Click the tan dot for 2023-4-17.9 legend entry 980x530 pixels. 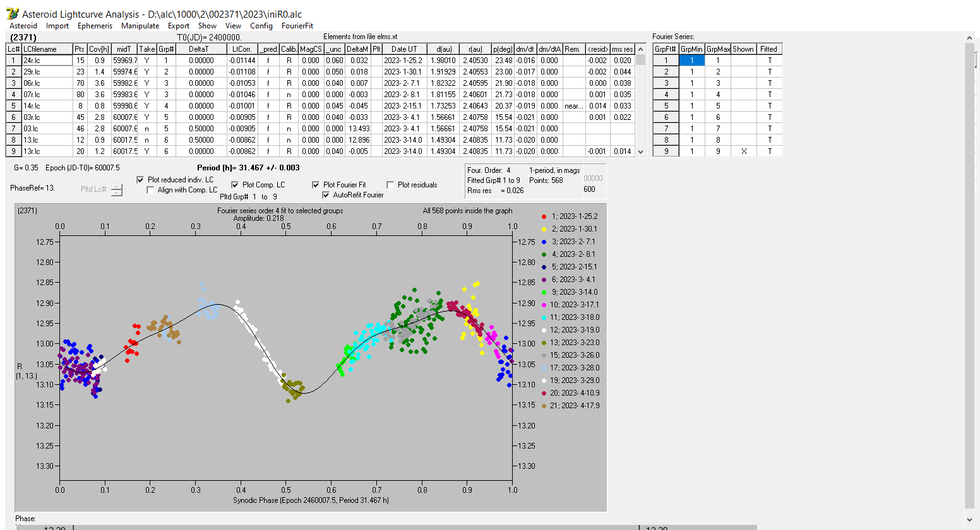(x=544, y=406)
